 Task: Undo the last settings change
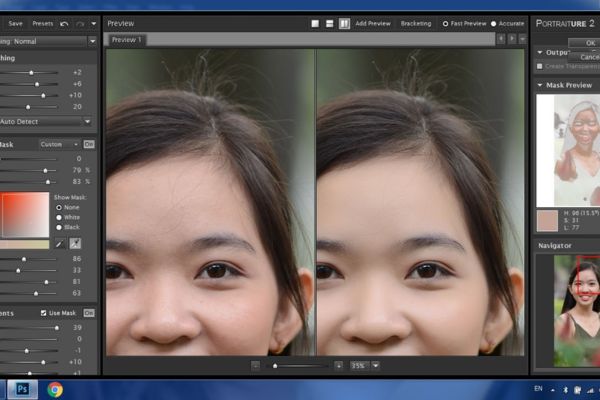[x=64, y=24]
